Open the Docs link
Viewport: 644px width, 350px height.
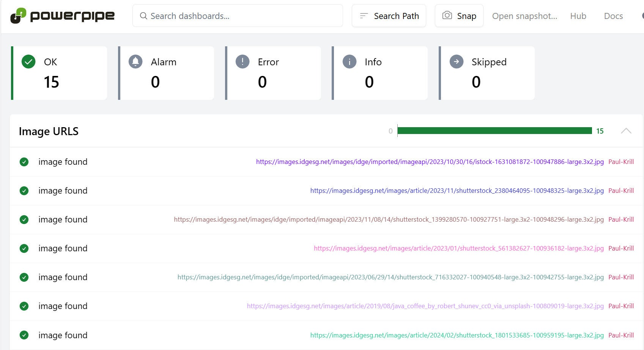[613, 16]
